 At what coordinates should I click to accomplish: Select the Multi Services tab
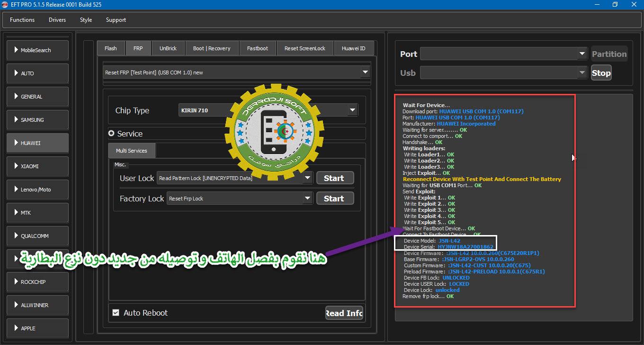(x=132, y=151)
